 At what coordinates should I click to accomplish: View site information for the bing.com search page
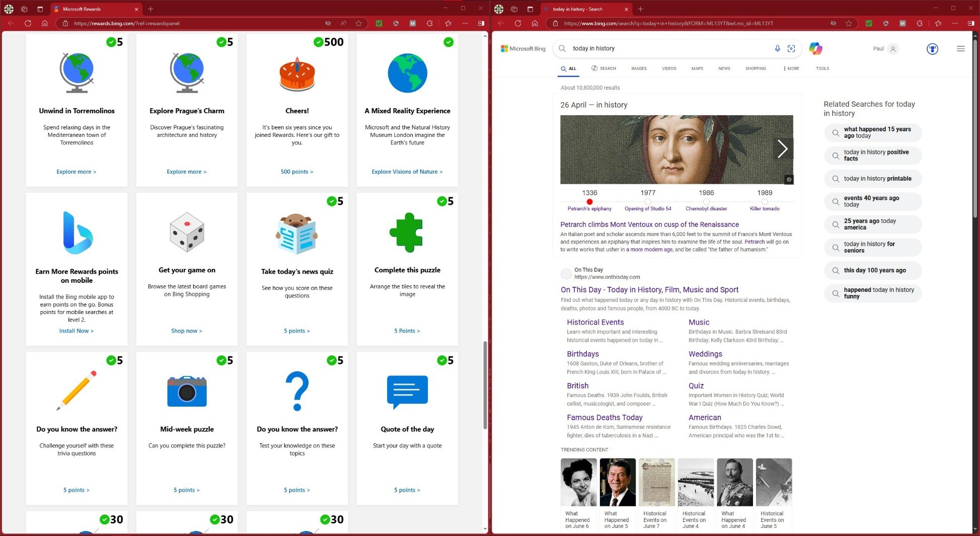tap(555, 23)
